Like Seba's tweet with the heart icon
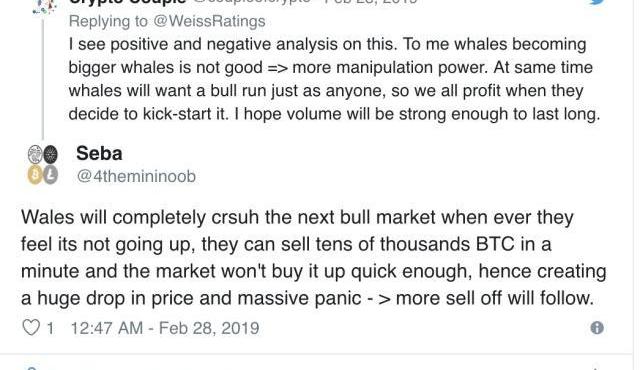This screenshot has height=370, width=640. 31,328
